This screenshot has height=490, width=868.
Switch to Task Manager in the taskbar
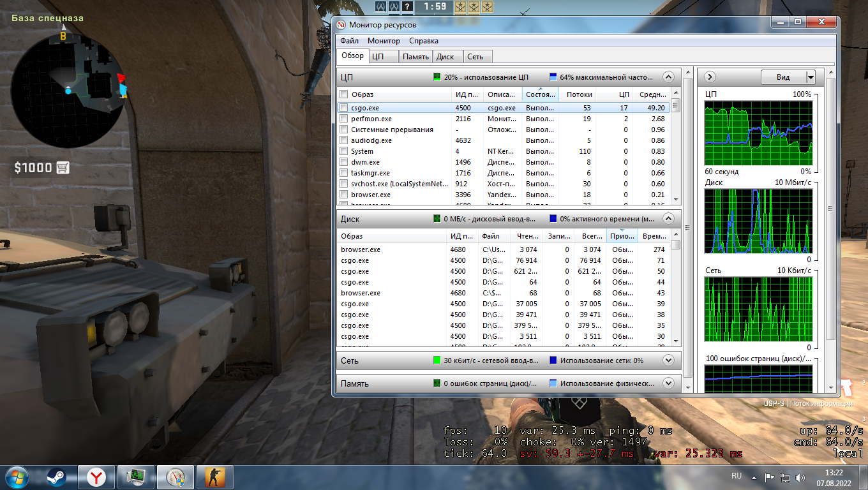136,477
